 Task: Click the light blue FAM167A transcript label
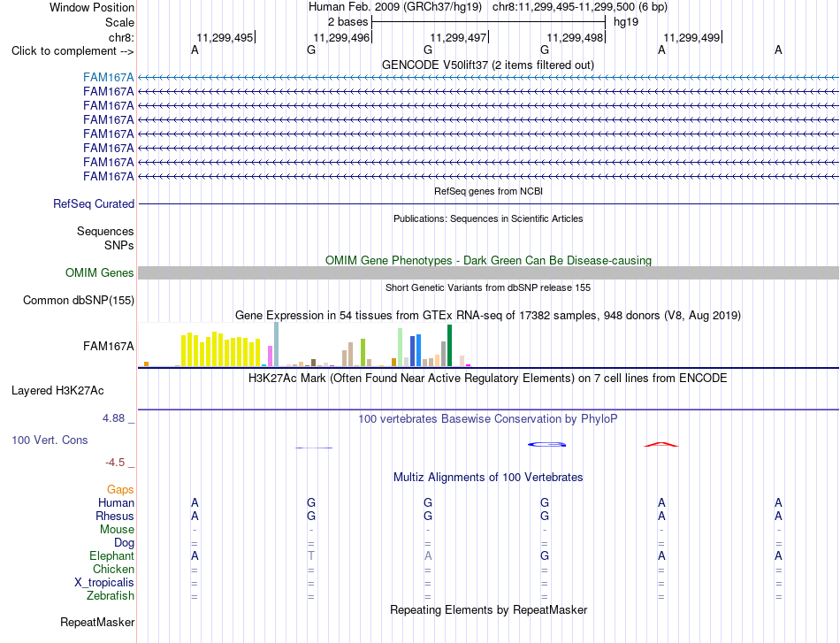tap(108, 77)
